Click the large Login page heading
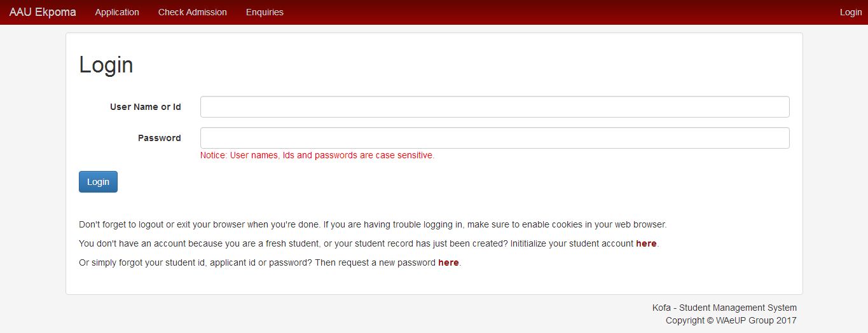This screenshot has height=333, width=868. (x=106, y=65)
